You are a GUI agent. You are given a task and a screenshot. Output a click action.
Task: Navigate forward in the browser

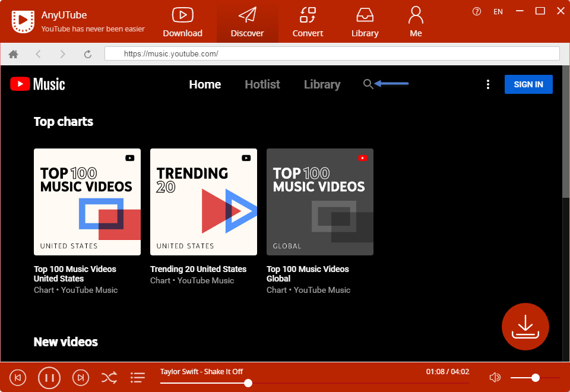63,54
